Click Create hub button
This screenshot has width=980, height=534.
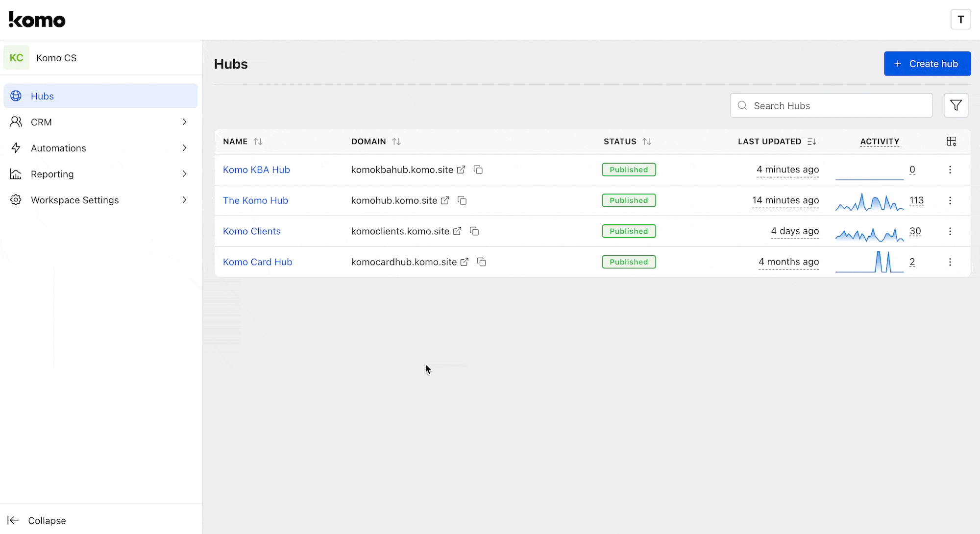click(x=928, y=63)
